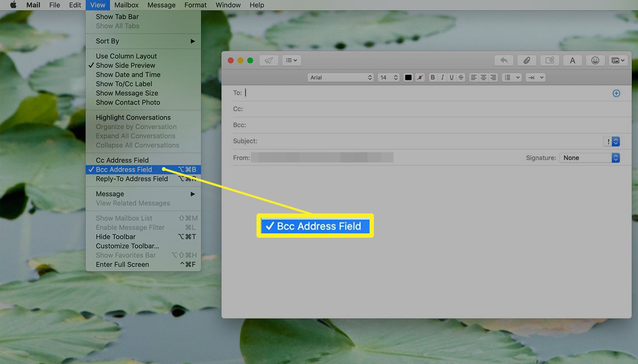The height and width of the screenshot is (364, 638).
Task: Enable Show To/Cc Label
Action: pos(143,84)
